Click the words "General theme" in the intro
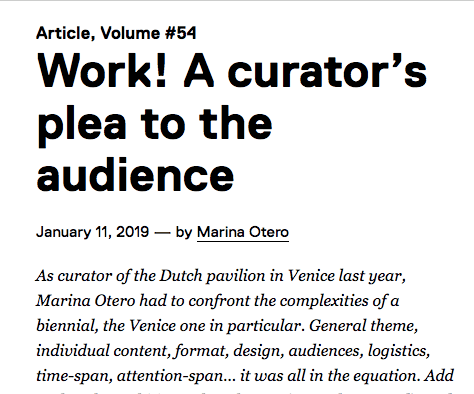474x394 pixels. (363, 326)
